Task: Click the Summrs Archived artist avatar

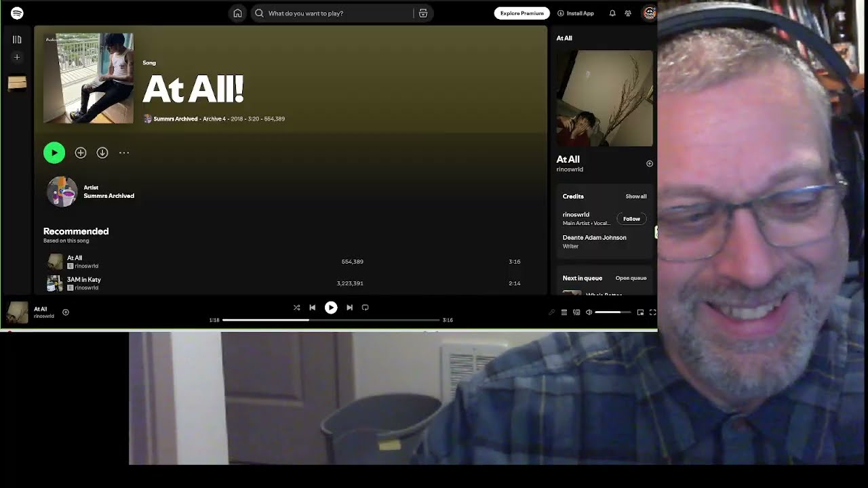Action: pyautogui.click(x=62, y=192)
